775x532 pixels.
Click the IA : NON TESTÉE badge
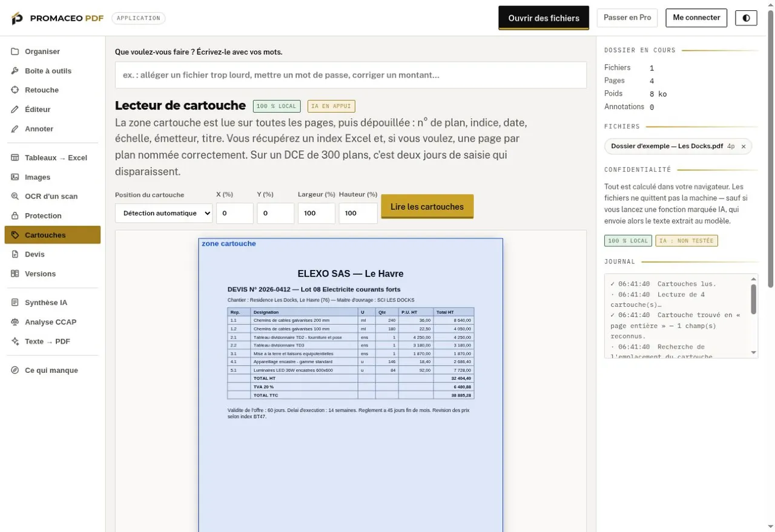click(687, 240)
